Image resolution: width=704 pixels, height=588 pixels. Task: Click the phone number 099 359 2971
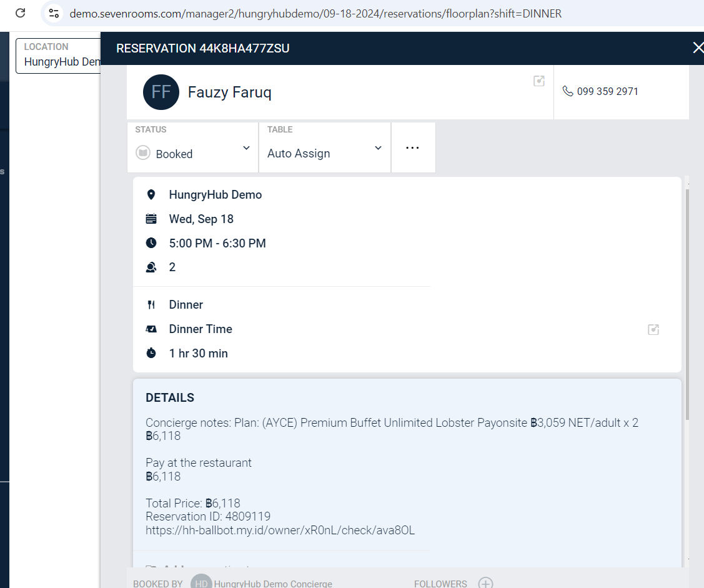coord(607,91)
